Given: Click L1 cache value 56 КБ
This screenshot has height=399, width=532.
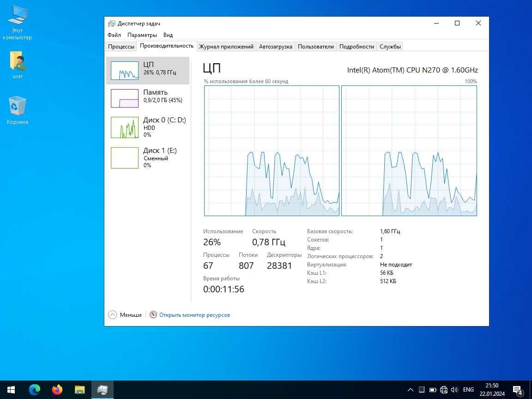Looking at the screenshot, I should coord(387,273).
